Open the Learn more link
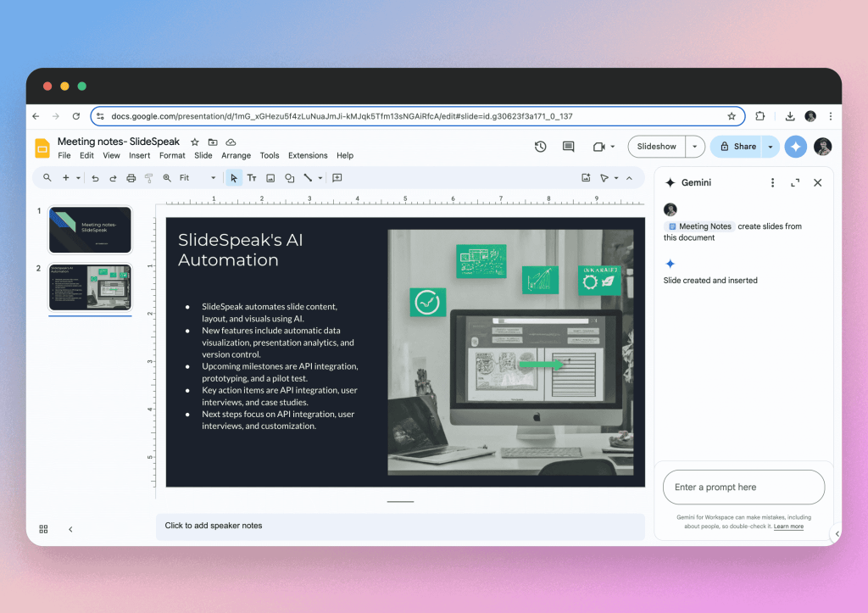 click(788, 527)
